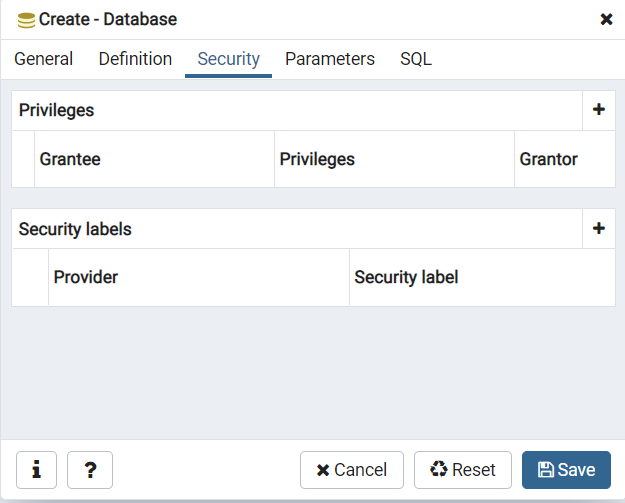Viewport: 625px width, 503px height.
Task: Click the Grantee column header
Action: click(154, 159)
